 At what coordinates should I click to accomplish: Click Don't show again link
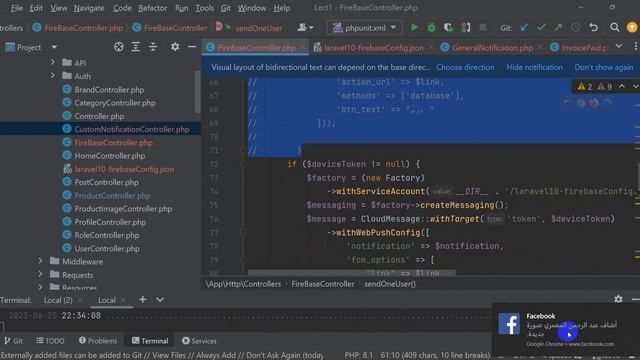pyautogui.click(x=604, y=67)
